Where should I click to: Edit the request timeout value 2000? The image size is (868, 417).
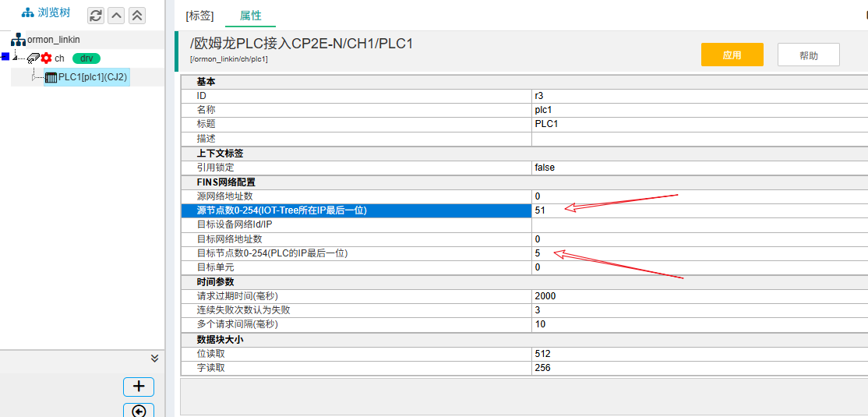[x=700, y=296]
